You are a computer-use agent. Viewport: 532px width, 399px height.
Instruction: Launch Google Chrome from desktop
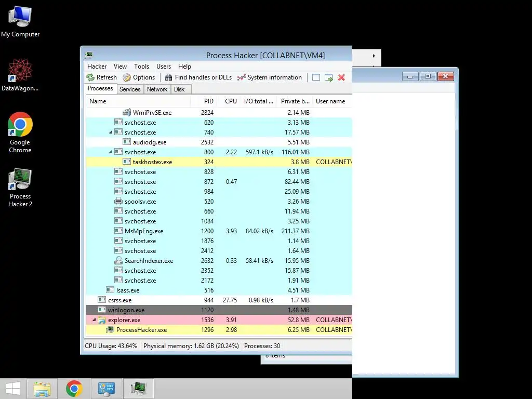pyautogui.click(x=20, y=132)
